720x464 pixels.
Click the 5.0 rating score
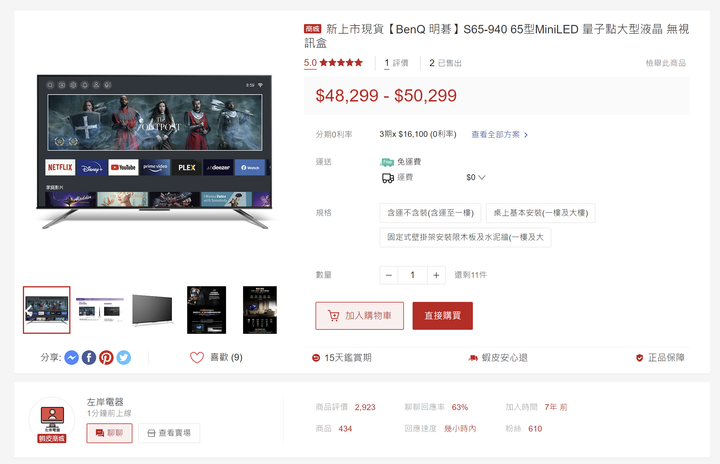point(310,63)
